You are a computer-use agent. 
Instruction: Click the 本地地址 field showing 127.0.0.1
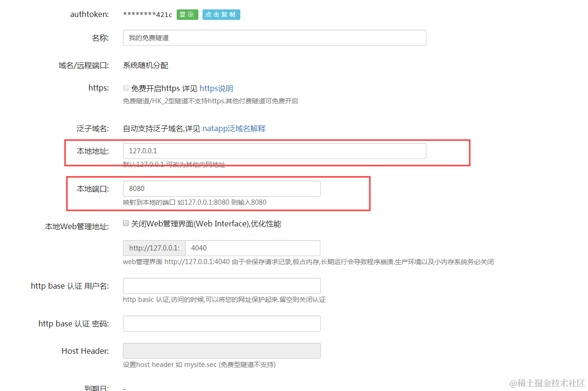coord(274,151)
